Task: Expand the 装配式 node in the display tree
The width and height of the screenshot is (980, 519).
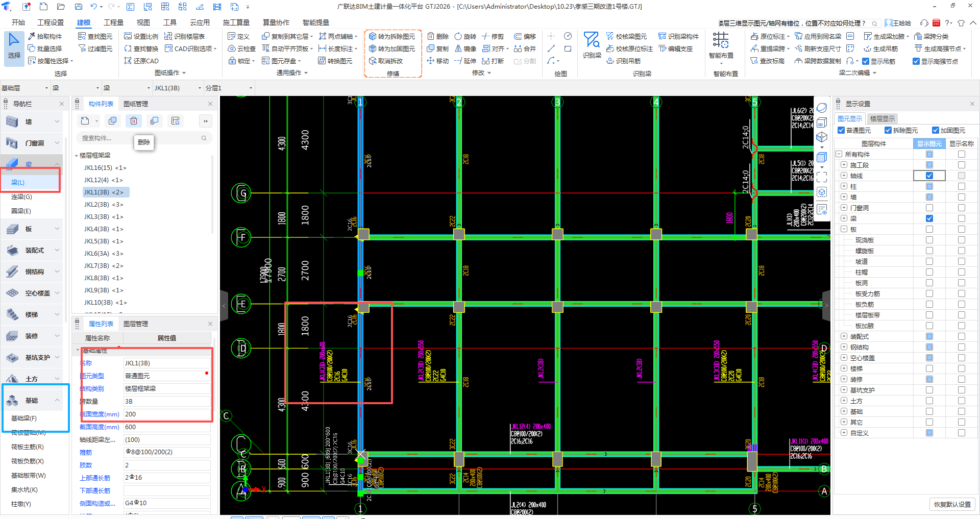Action: pyautogui.click(x=844, y=336)
